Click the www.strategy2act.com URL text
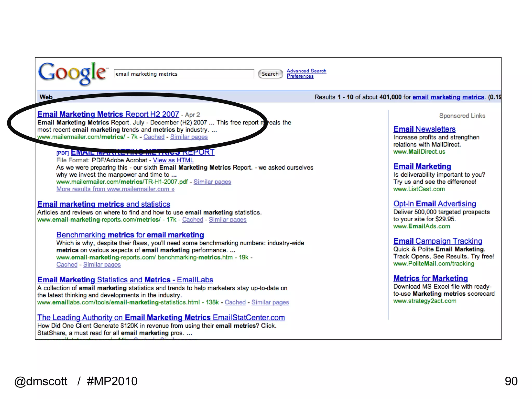 click(425, 301)
